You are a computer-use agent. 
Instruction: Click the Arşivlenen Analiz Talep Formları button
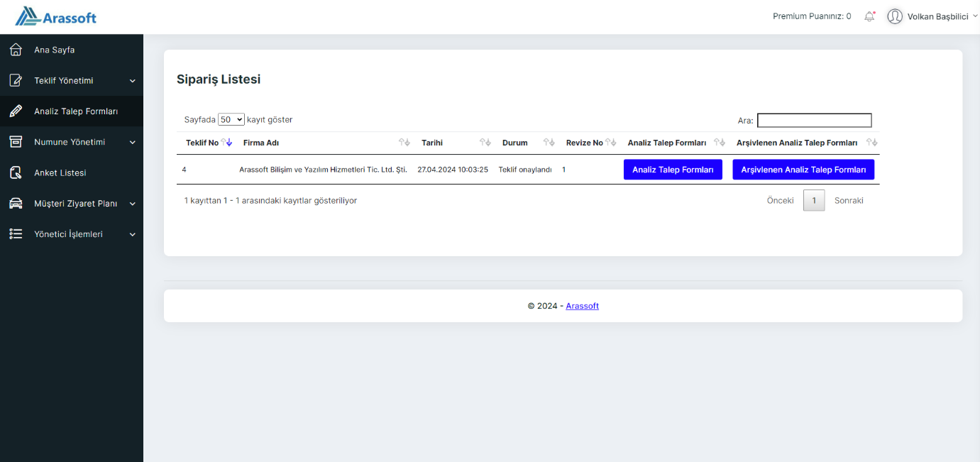803,170
